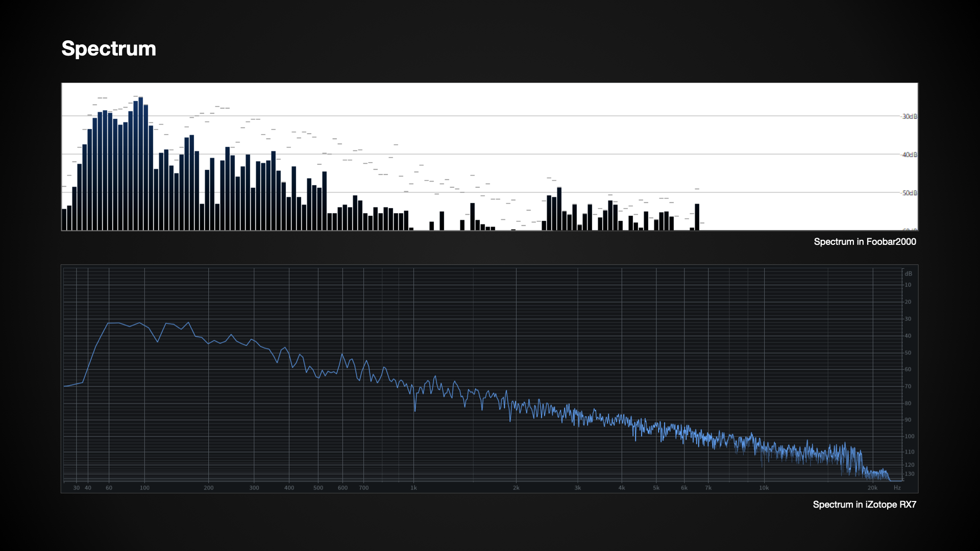Click the Spectrum slide title

pos(109,49)
